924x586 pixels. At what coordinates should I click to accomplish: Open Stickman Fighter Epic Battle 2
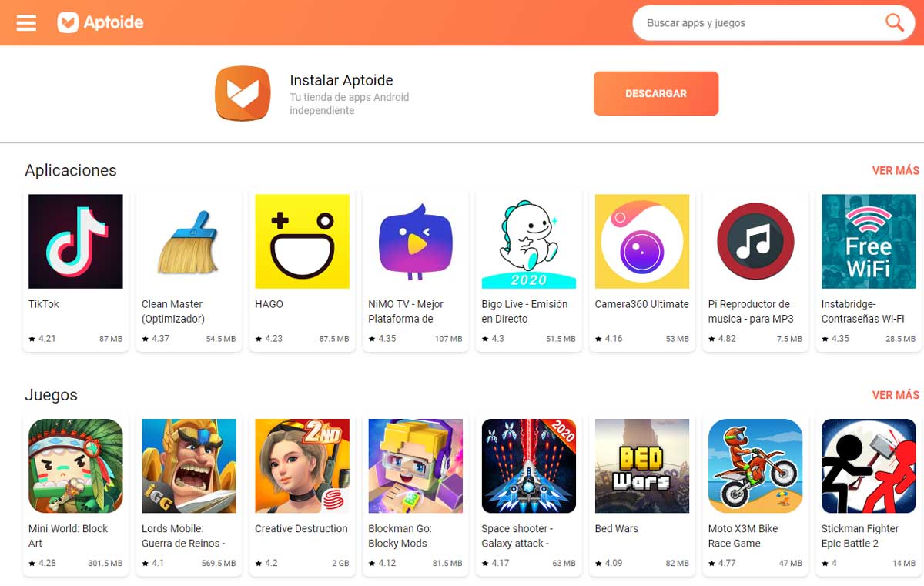coord(869,466)
